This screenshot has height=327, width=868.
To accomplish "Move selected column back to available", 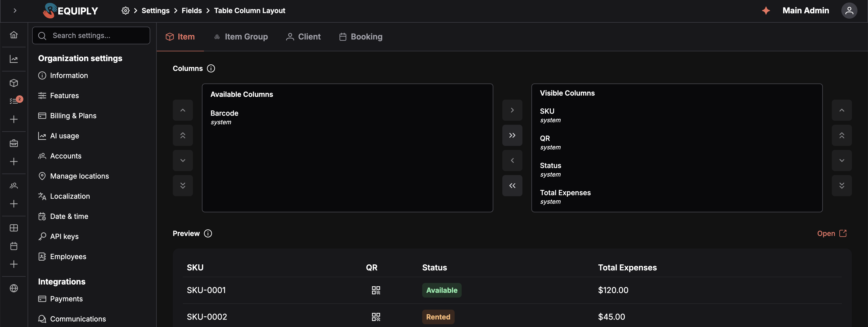I will pos(512,160).
